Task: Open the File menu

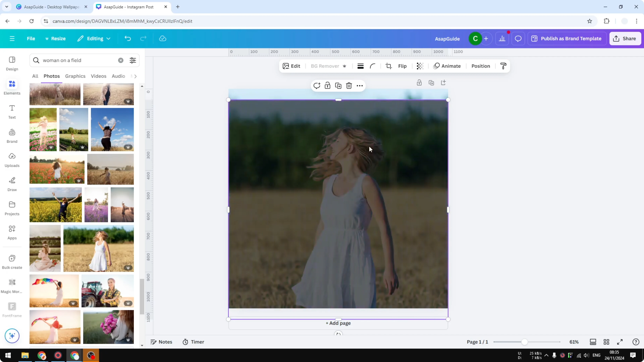Action: click(31, 38)
